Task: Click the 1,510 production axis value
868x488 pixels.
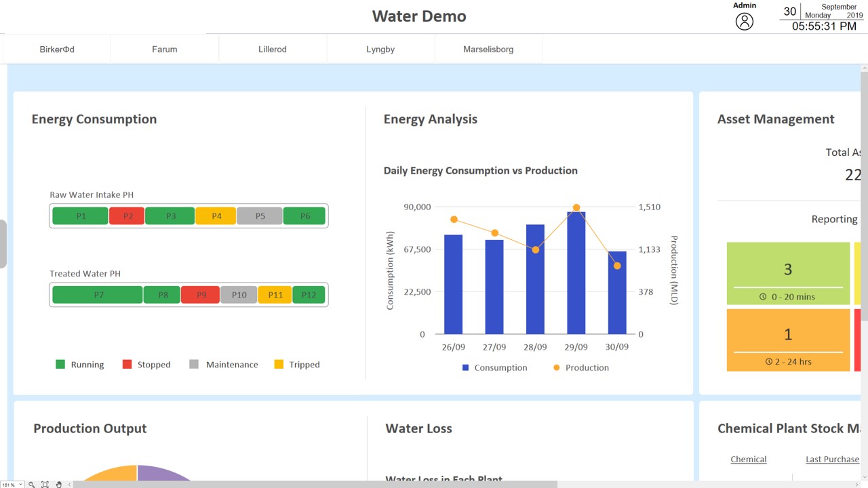Action: click(x=649, y=207)
